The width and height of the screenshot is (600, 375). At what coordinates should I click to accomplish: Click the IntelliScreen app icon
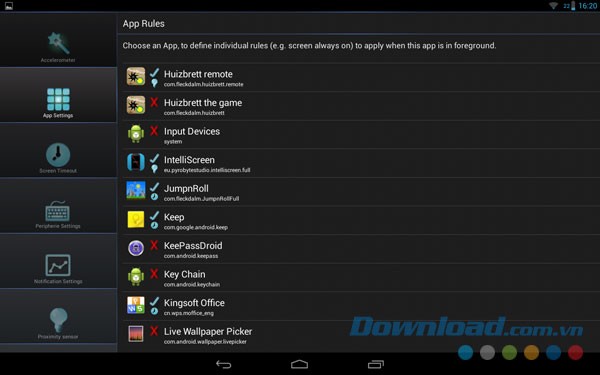pos(136,162)
